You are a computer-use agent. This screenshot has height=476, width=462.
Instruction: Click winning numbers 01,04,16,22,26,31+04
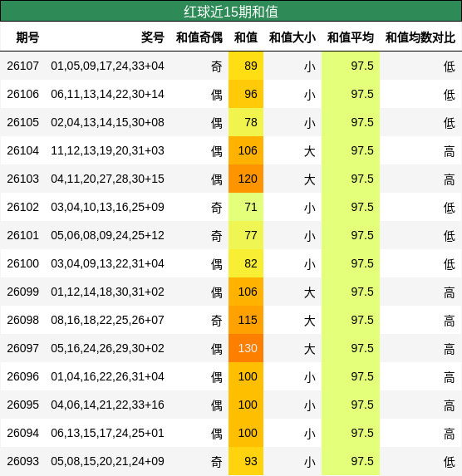click(x=107, y=376)
